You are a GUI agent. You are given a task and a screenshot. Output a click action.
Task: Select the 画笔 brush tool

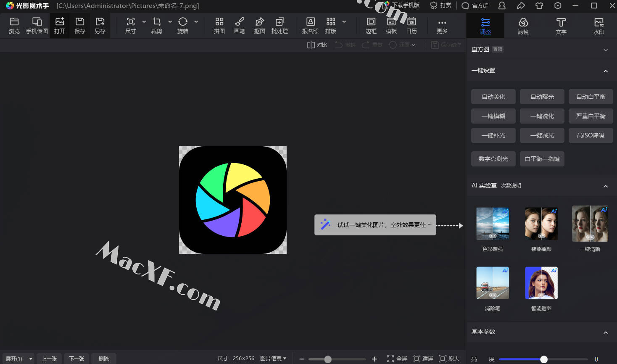(239, 26)
